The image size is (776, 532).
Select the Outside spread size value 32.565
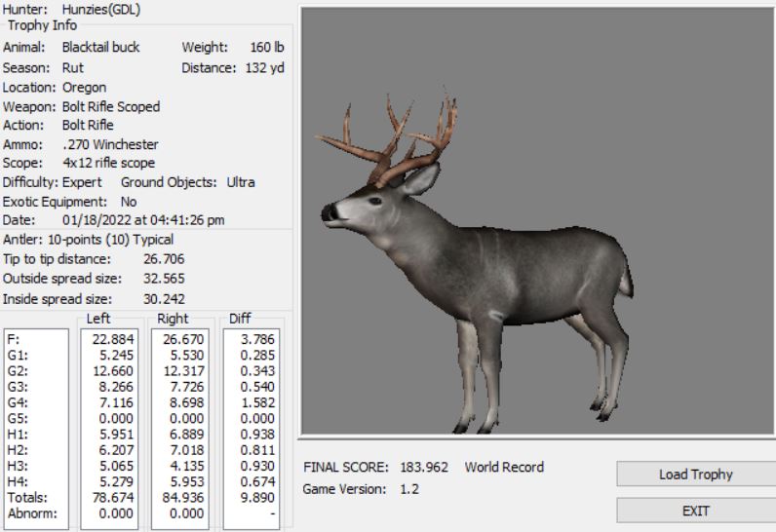coord(164,279)
